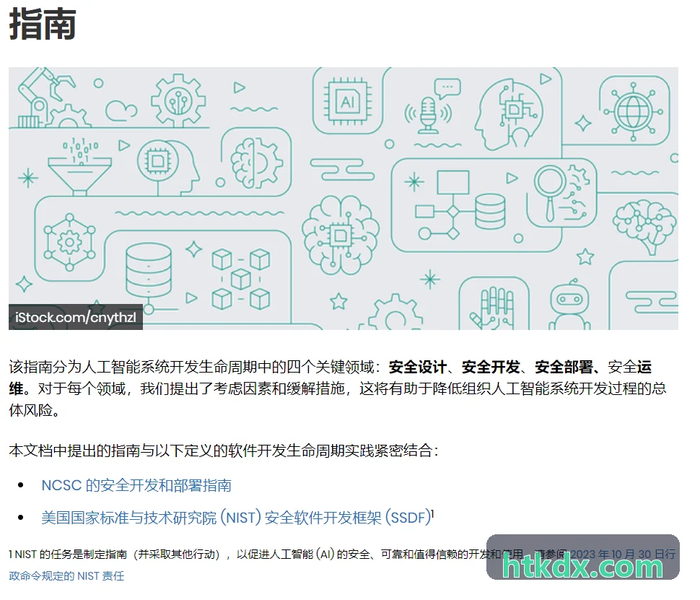Viewport: 700px width, 600px height.
Task: Select the bold text 安全开发
Action: 491,367
